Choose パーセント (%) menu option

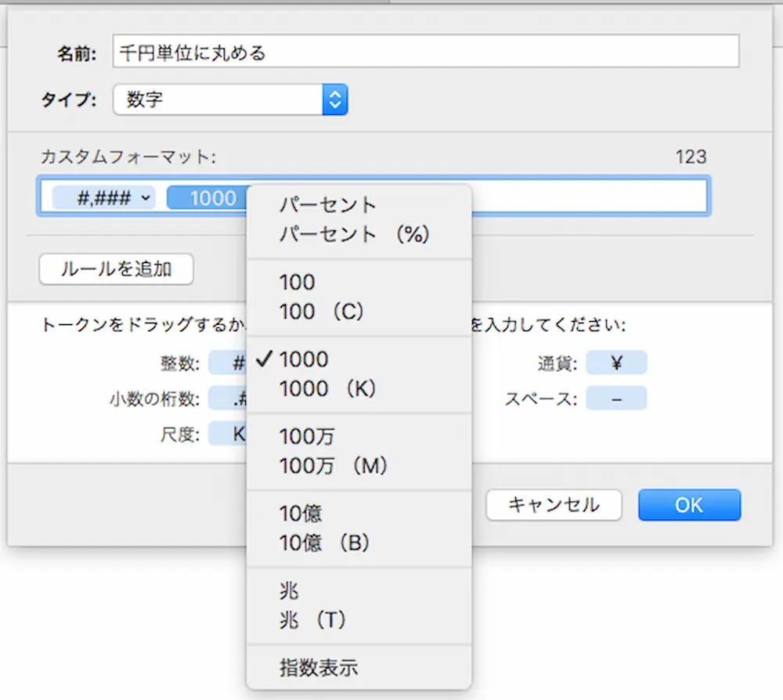click(x=354, y=234)
